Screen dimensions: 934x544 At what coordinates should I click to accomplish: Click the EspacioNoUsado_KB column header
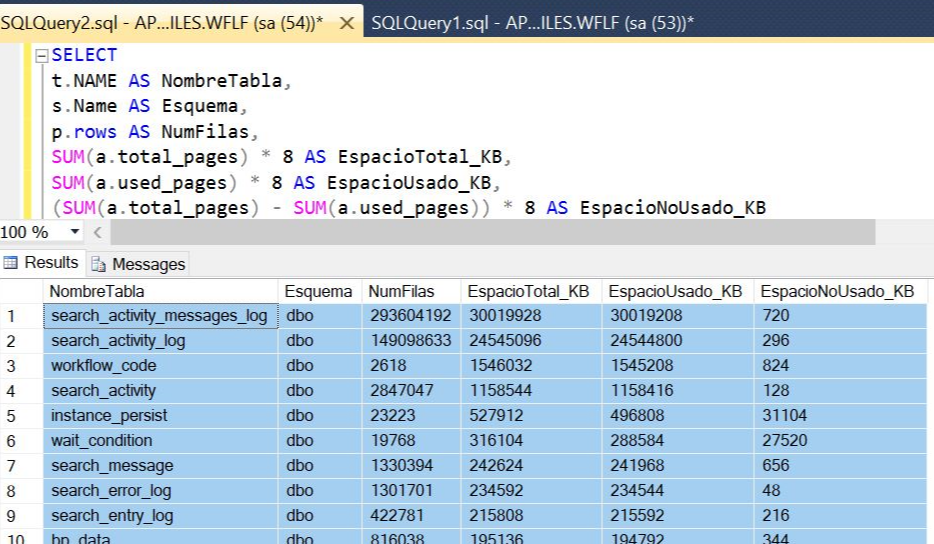click(840, 291)
